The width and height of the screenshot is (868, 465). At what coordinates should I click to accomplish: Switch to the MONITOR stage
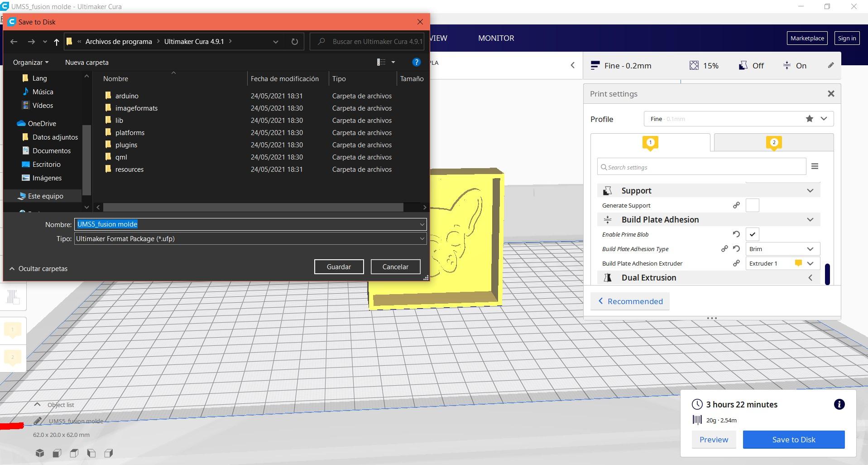[x=496, y=38]
